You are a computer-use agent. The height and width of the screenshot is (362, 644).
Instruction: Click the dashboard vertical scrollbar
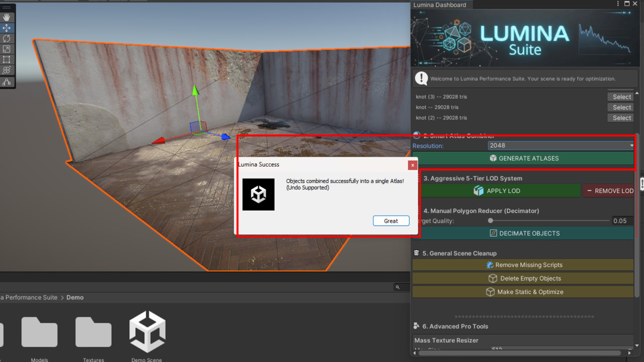(x=637, y=215)
